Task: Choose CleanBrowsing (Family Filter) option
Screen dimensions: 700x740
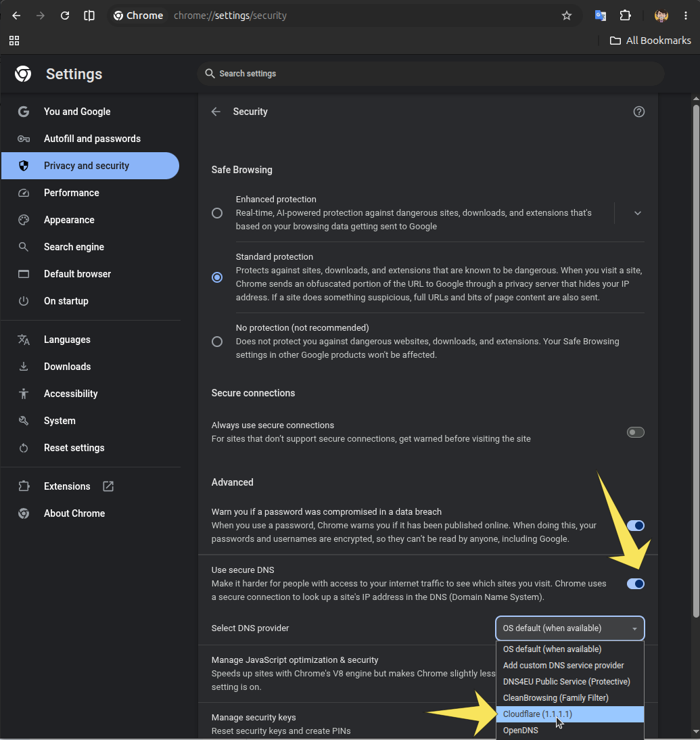Action: click(569, 697)
